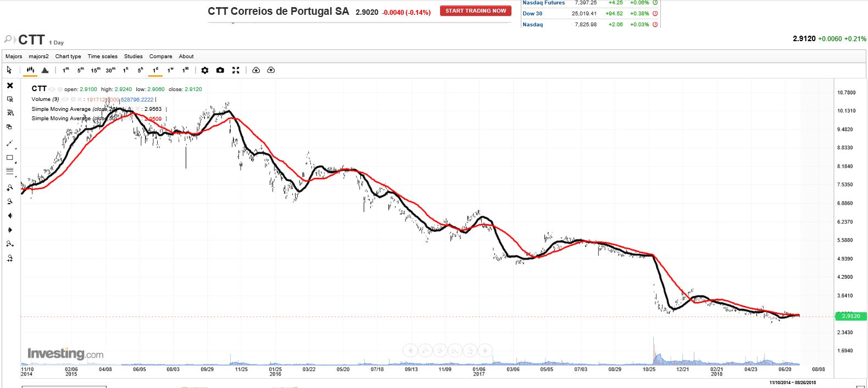
Task: Click START TRADING NOW button
Action: click(x=476, y=10)
